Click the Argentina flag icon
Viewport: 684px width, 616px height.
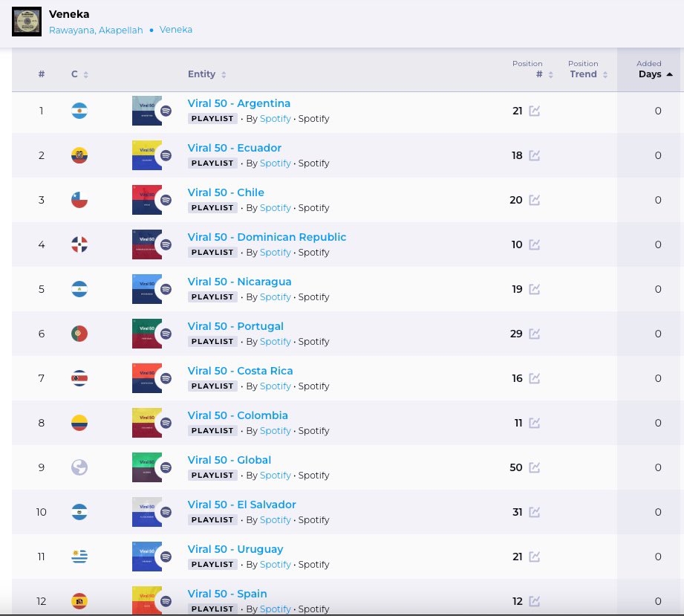pos(79,111)
